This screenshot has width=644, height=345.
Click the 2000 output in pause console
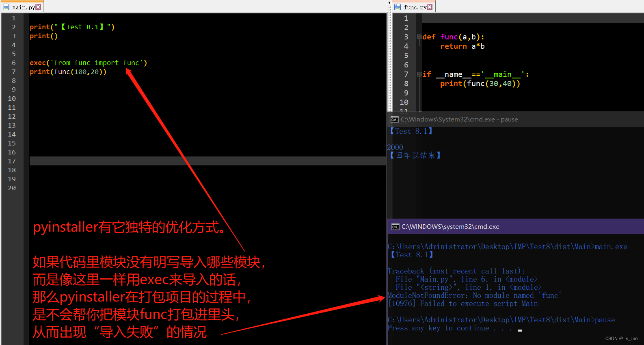pos(395,147)
